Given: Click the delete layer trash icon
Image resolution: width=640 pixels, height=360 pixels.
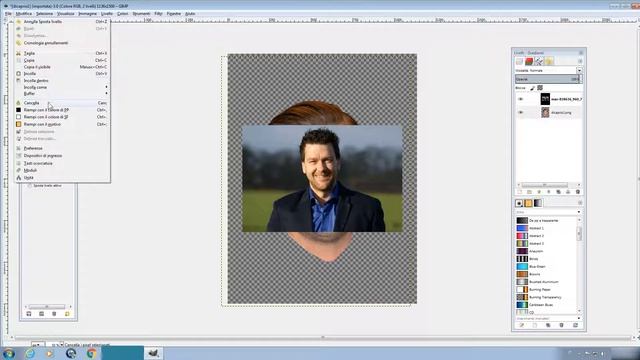Looking at the screenshot, I should [578, 192].
